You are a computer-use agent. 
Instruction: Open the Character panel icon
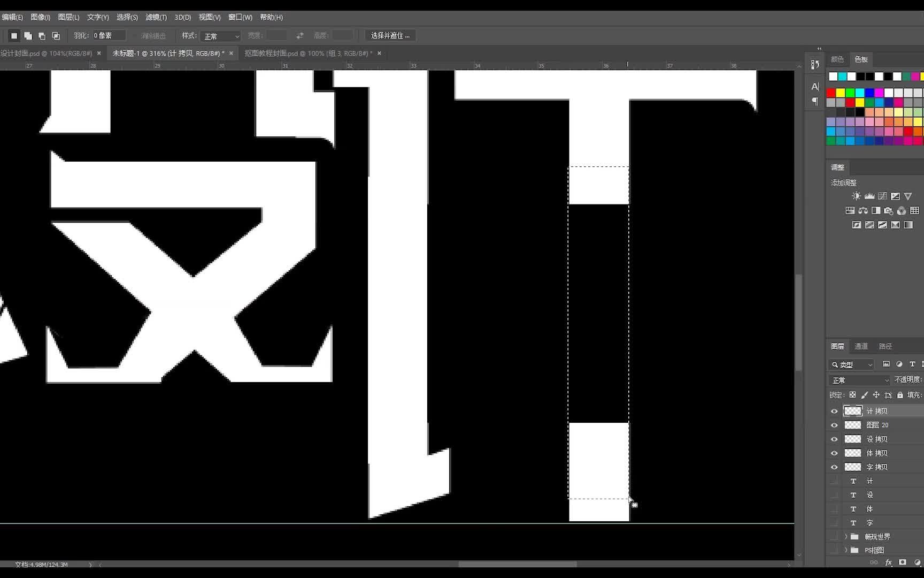(815, 86)
